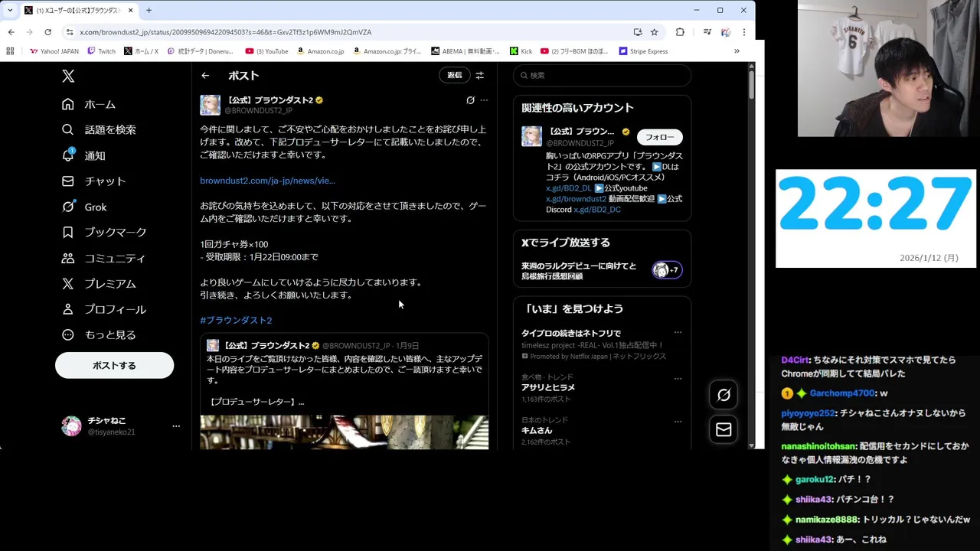Open account menu next to チシャねこ

tap(176, 426)
